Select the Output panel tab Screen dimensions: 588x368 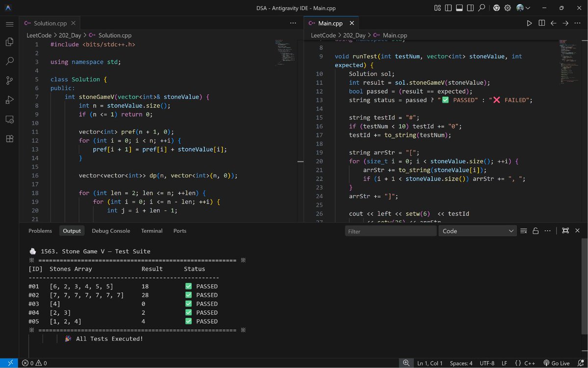tap(72, 231)
